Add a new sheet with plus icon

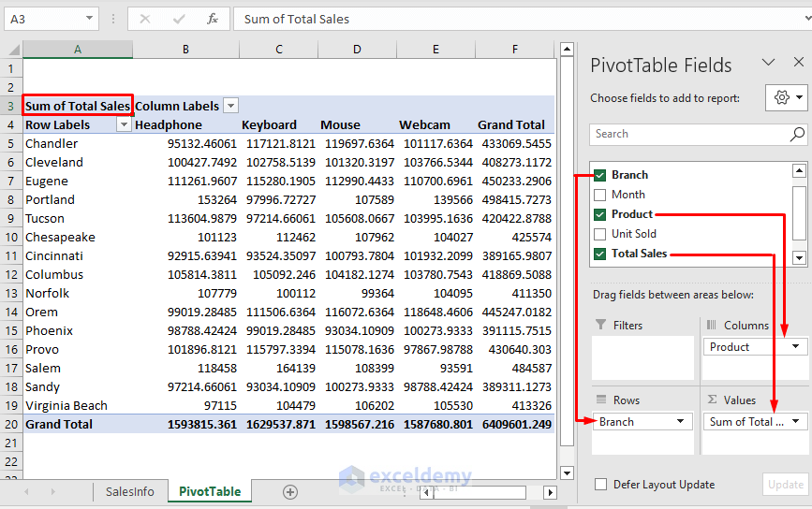[290, 492]
